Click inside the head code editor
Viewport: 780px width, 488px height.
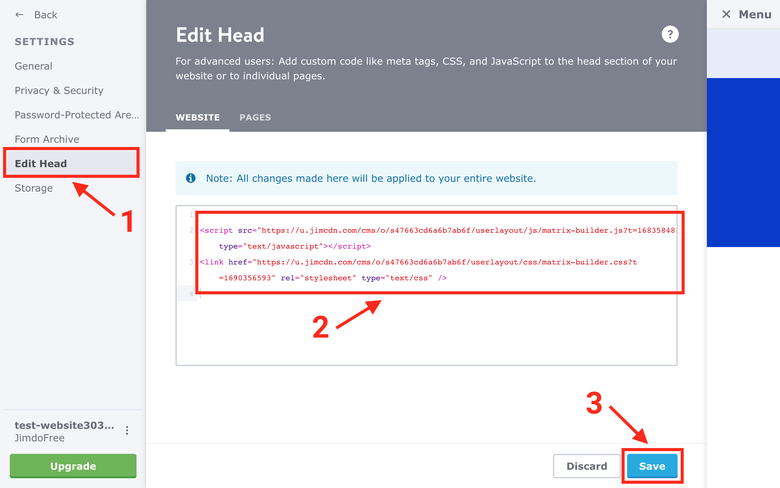[426, 285]
